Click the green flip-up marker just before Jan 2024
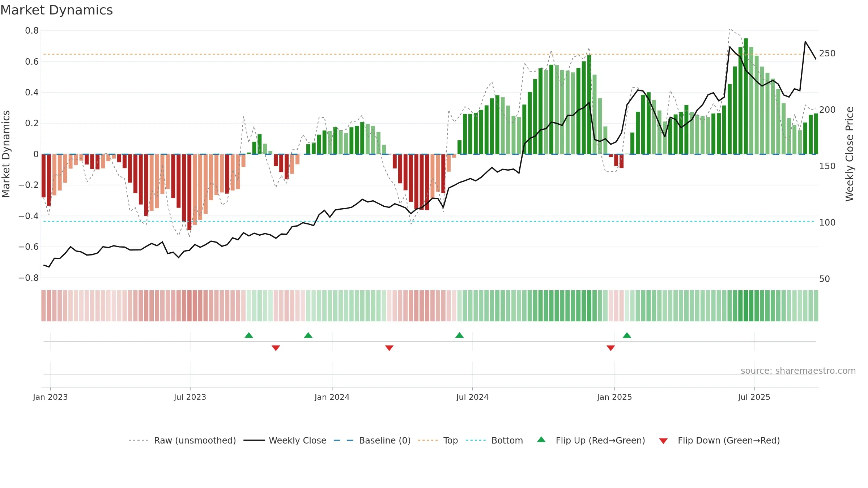The height and width of the screenshot is (488, 868). click(308, 335)
